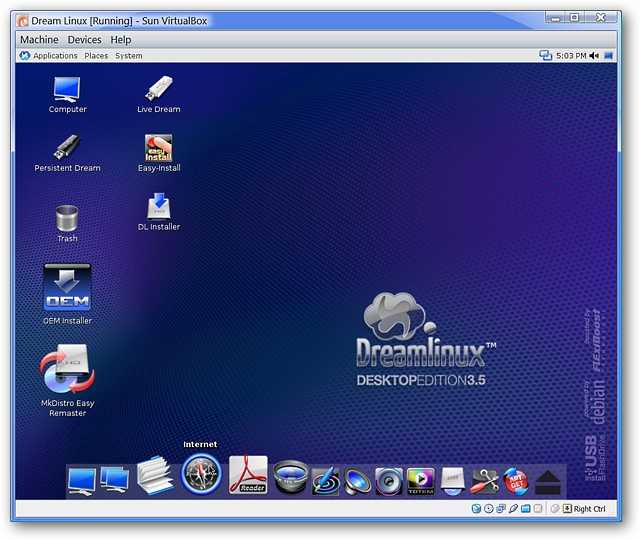Image resolution: width=640 pixels, height=540 pixels.
Task: Click the camera lens icon in dock
Action: click(x=290, y=478)
